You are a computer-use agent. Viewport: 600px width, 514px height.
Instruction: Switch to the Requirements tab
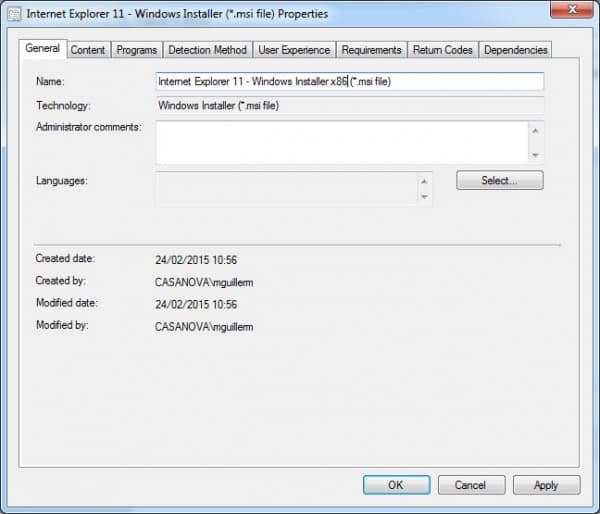371,50
